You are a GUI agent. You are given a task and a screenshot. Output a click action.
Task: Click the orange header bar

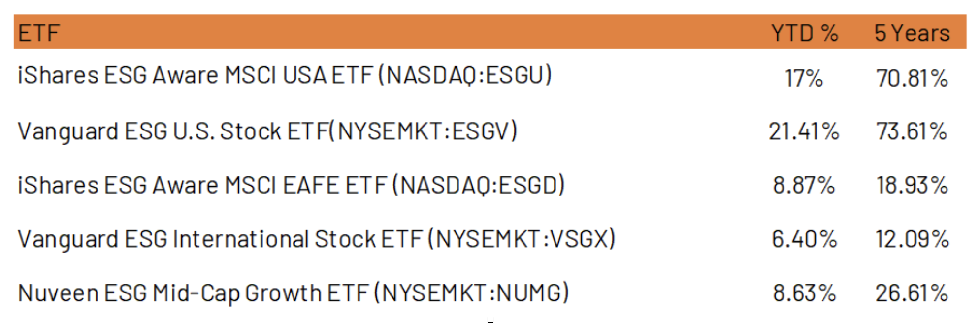point(490,32)
